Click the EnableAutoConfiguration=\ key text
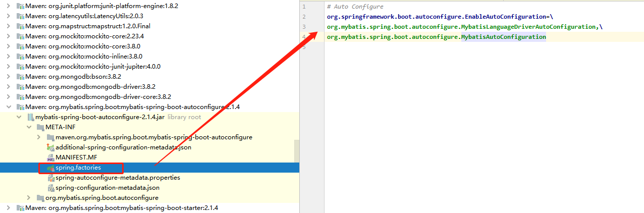 point(507,17)
